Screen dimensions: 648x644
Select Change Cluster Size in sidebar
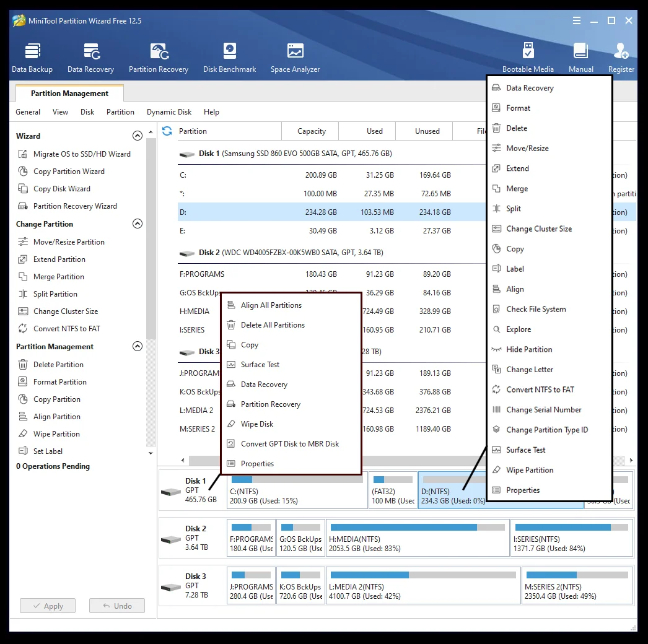coord(58,311)
